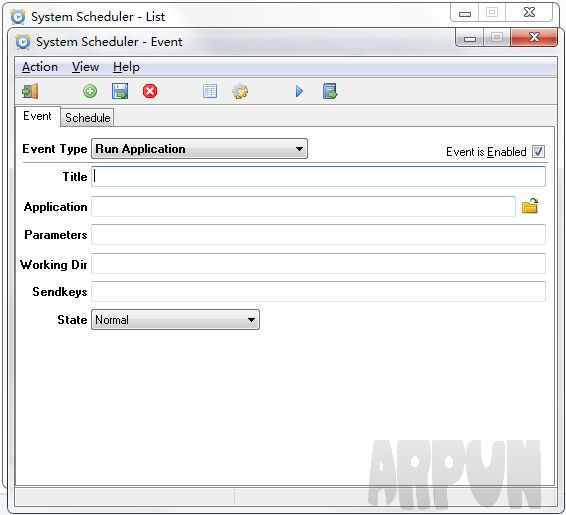The height and width of the screenshot is (515, 566).
Task: Click the log file icon in toolbar
Action: pos(330,91)
